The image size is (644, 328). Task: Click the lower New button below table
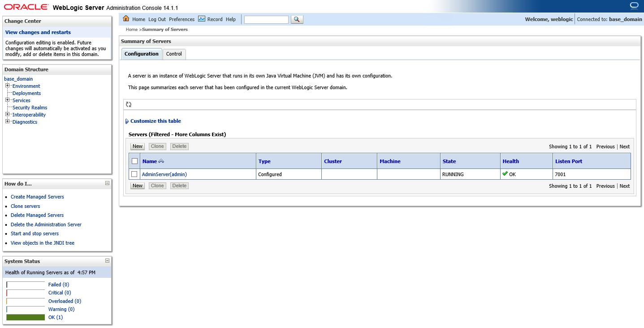click(138, 186)
